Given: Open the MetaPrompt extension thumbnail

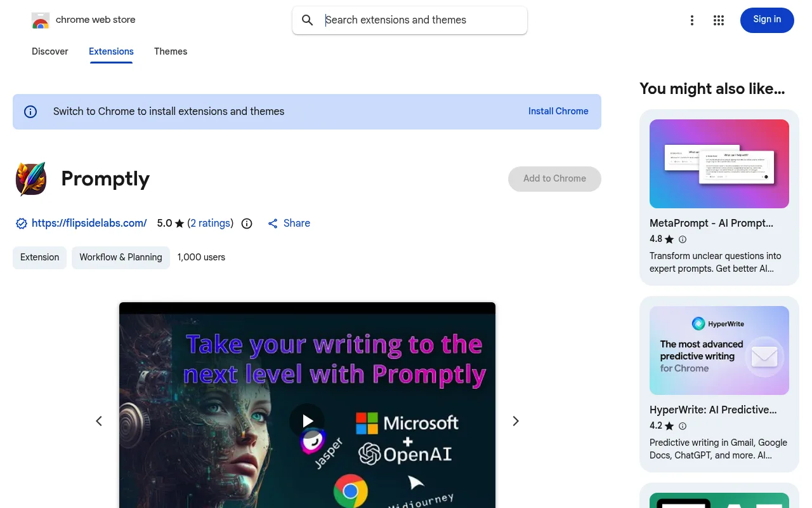Looking at the screenshot, I should point(719,164).
